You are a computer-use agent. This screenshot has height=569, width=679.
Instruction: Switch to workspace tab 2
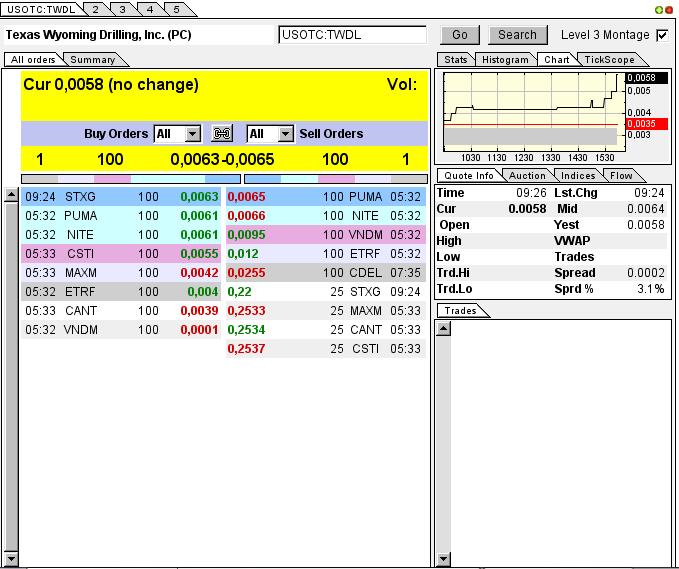(x=95, y=9)
